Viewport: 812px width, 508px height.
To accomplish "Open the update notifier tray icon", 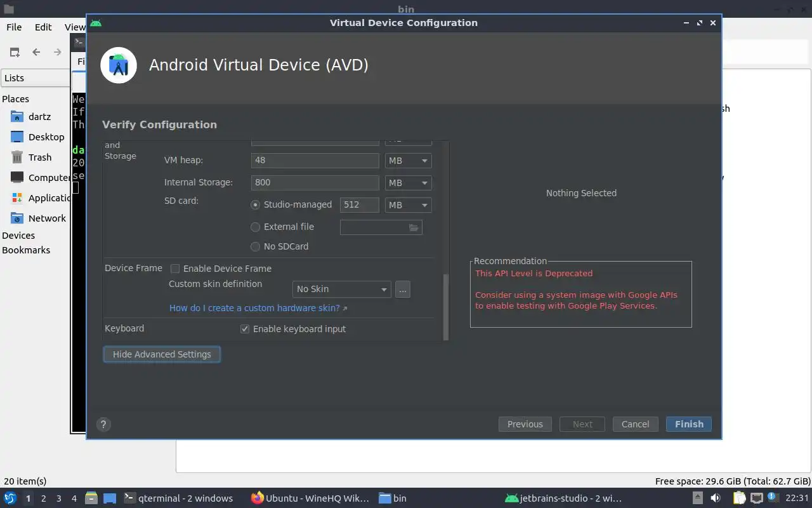I will (x=773, y=498).
